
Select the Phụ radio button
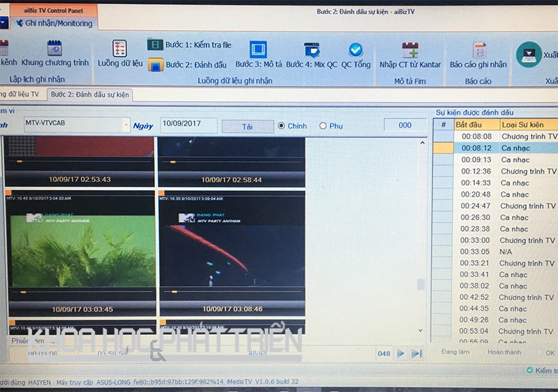(x=323, y=126)
